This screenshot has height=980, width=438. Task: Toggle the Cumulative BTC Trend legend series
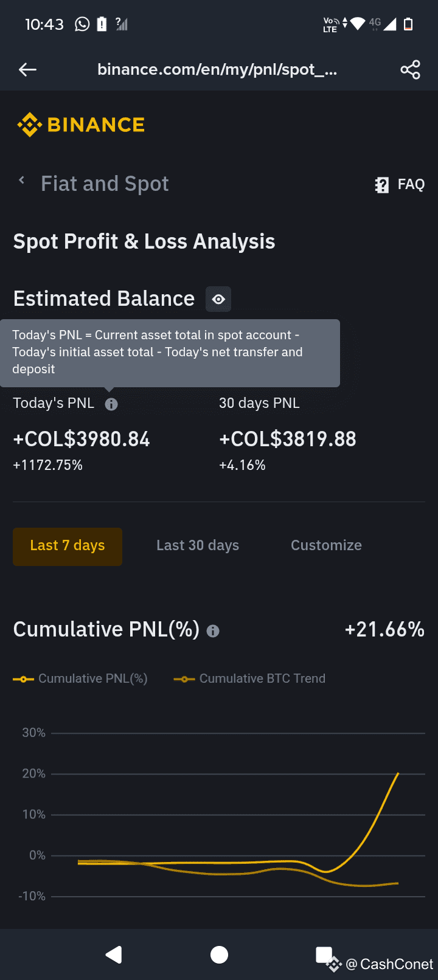click(249, 678)
